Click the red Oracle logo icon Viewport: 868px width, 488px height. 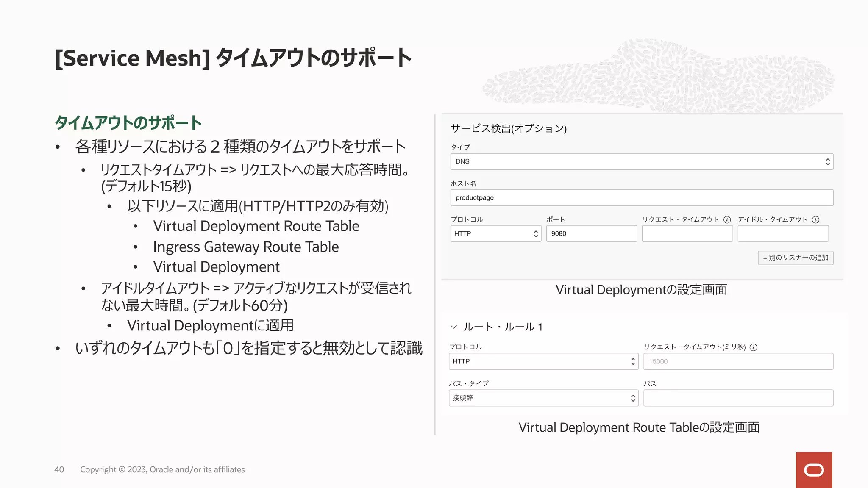(x=814, y=470)
